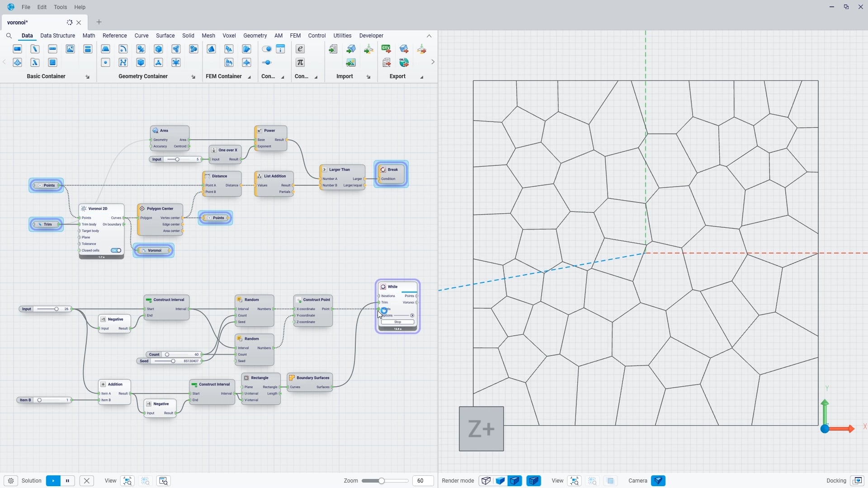Click the viewport zoom-to-fit icon next to View
868x488 pixels.
(x=575, y=481)
